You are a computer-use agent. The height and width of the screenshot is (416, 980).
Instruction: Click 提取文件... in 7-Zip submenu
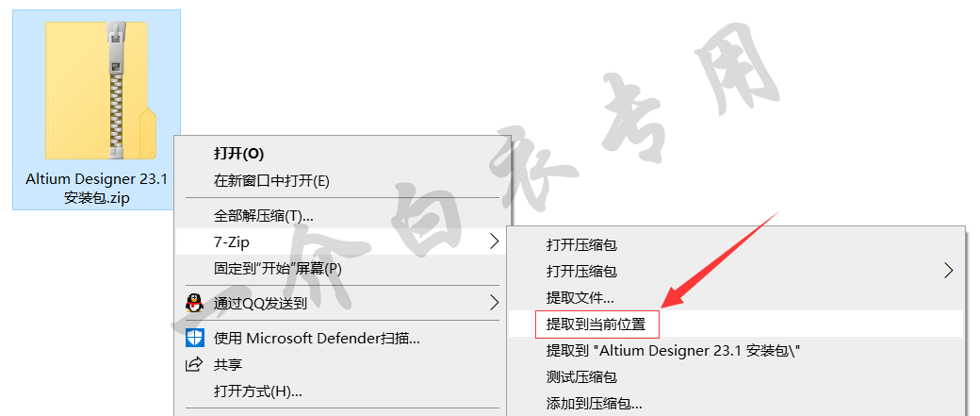pyautogui.click(x=580, y=298)
